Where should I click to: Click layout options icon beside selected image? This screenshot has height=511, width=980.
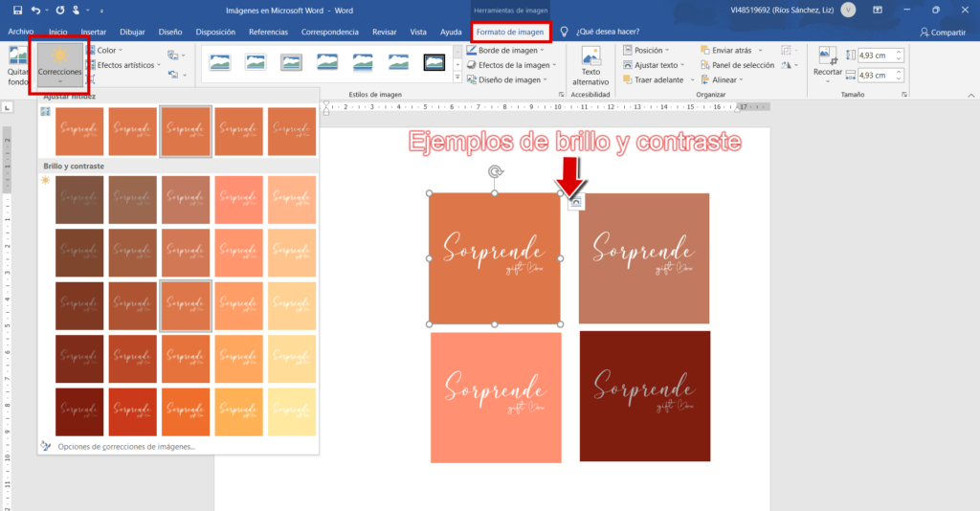click(575, 202)
